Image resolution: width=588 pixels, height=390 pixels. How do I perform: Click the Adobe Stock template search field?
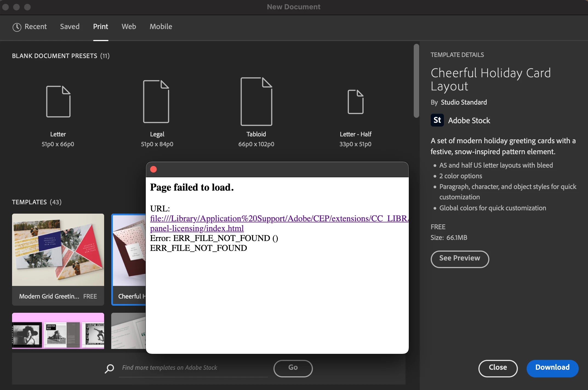[x=193, y=368]
